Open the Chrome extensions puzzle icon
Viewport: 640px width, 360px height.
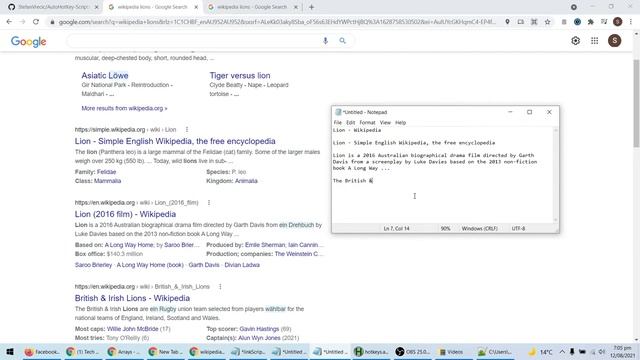pyautogui.click(x=591, y=22)
